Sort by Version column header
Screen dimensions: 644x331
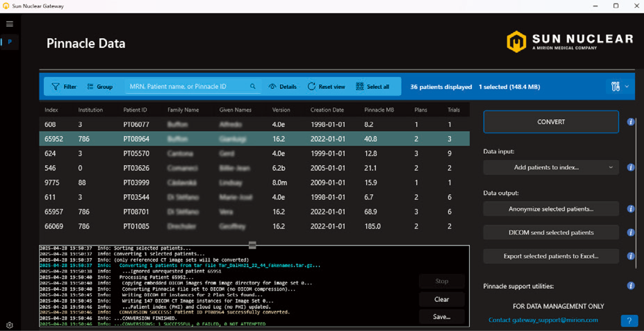281,110
